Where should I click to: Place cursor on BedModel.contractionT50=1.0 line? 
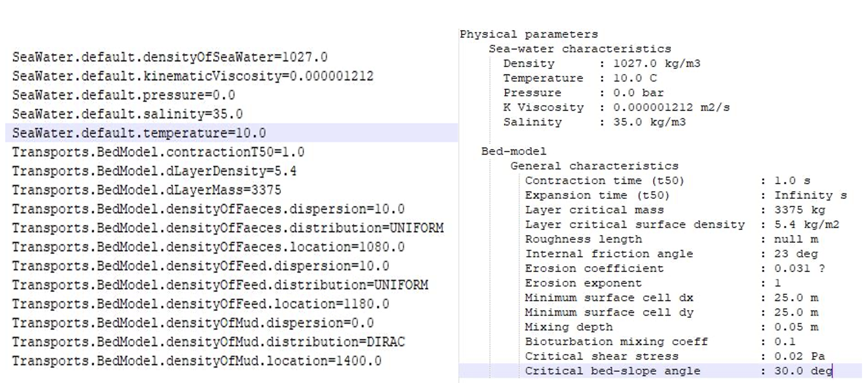pos(158,152)
